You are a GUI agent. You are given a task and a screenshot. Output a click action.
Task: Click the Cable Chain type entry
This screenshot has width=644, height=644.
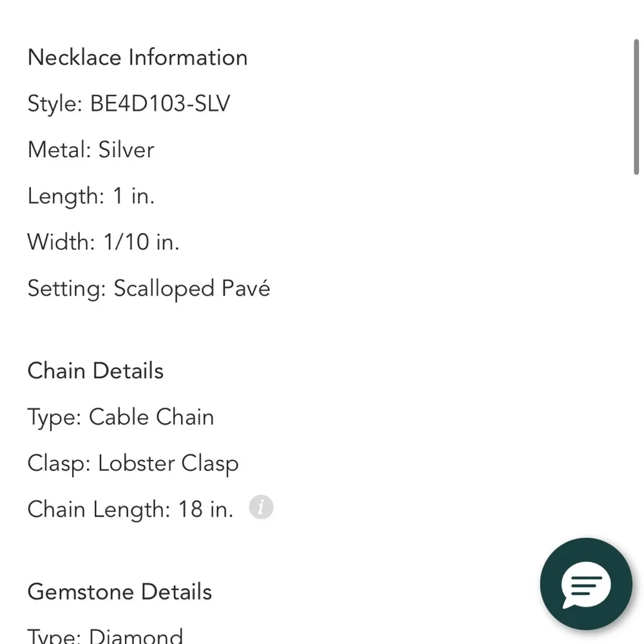(x=120, y=417)
